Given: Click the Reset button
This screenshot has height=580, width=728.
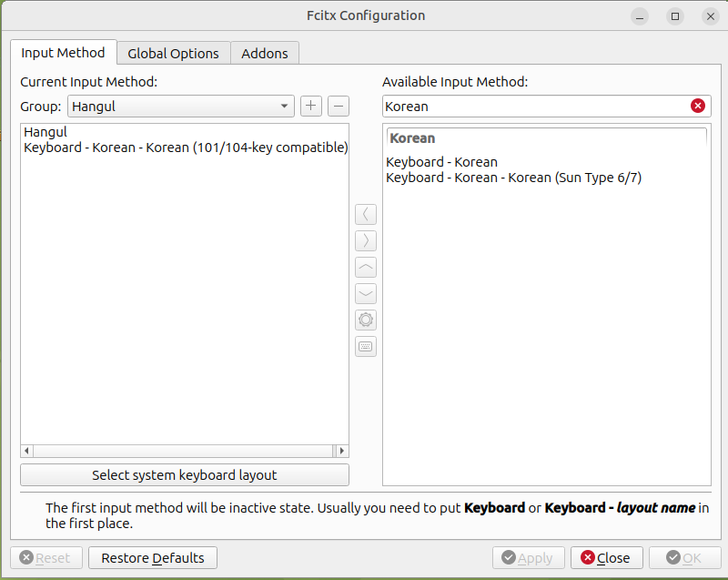Looking at the screenshot, I should (x=46, y=558).
